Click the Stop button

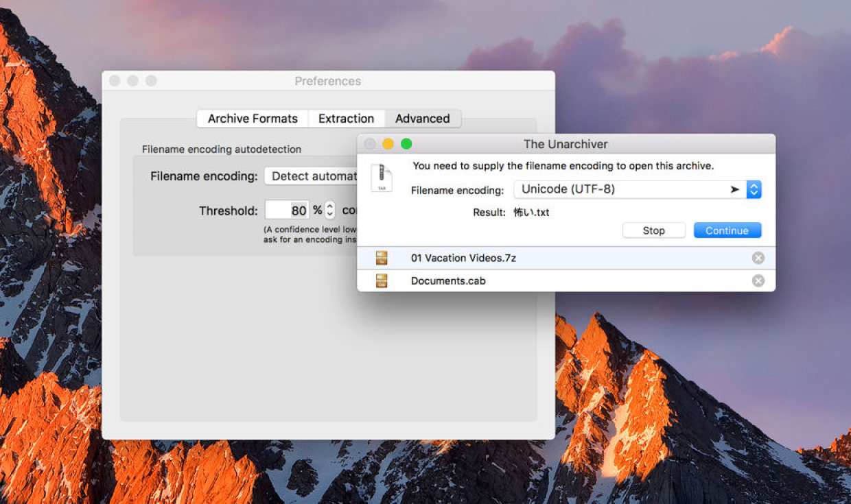tap(654, 230)
